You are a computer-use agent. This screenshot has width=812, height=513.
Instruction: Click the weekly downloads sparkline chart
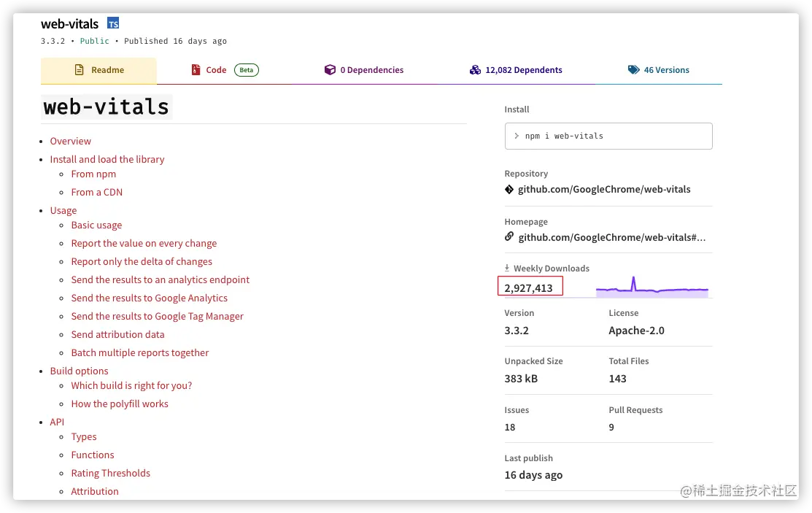tap(651, 288)
